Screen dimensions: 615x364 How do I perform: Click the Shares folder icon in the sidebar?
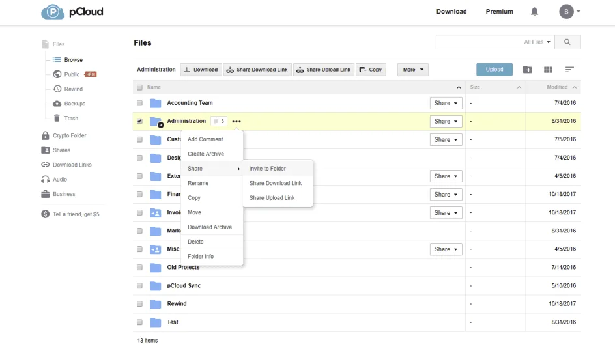pos(46,150)
